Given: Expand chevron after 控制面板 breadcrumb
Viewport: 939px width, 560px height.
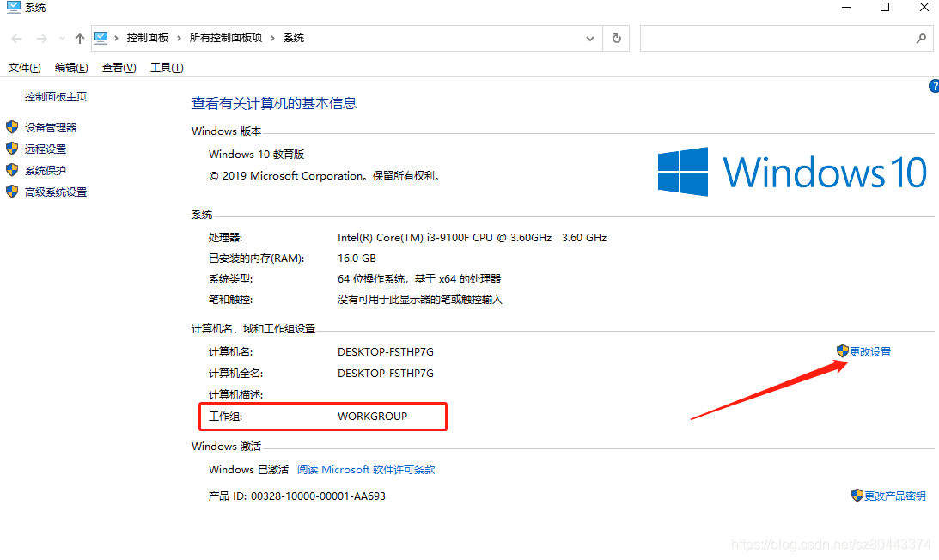Looking at the screenshot, I should pos(179,38).
